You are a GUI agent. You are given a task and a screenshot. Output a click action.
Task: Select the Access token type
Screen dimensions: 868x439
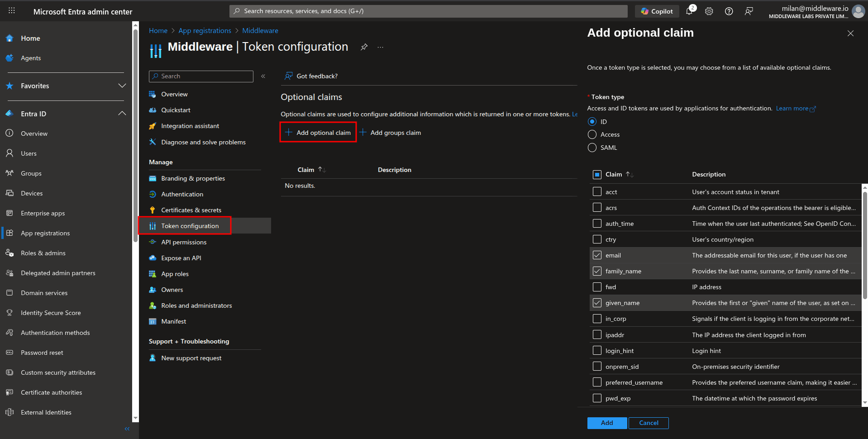(x=592, y=134)
